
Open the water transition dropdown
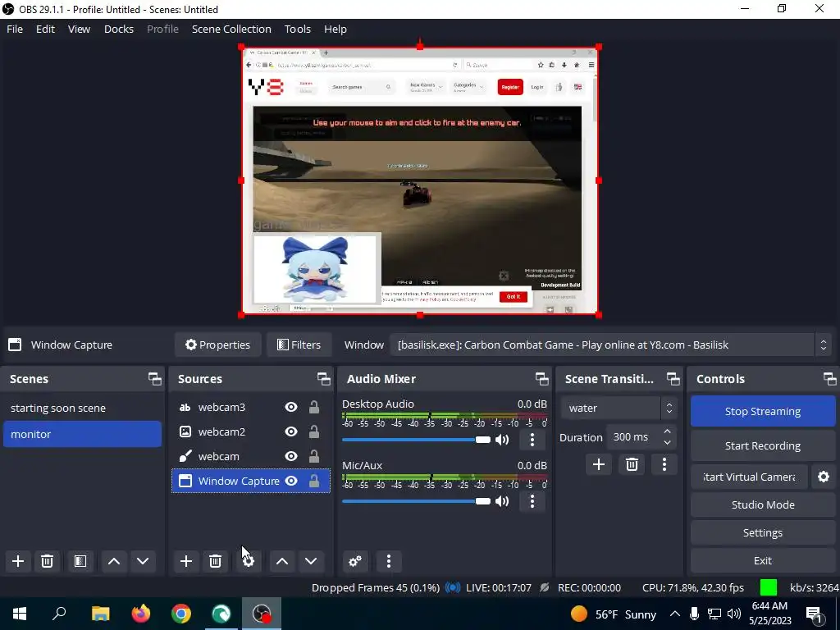click(x=619, y=409)
